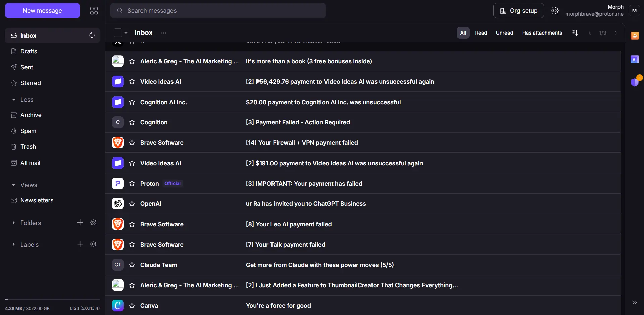The height and width of the screenshot is (315, 644).
Task: Add a new folder with plus icon
Action: coord(80,222)
